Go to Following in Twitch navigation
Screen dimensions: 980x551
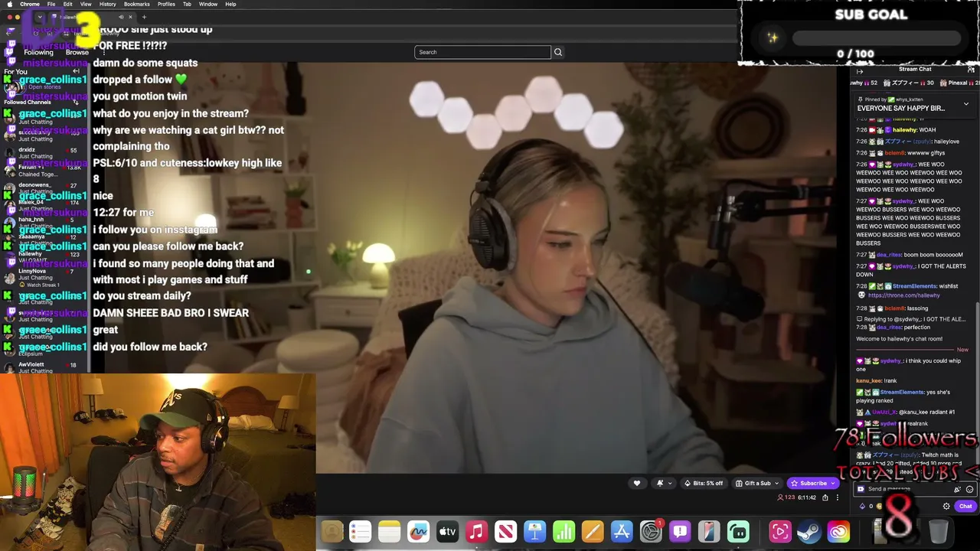(38, 52)
